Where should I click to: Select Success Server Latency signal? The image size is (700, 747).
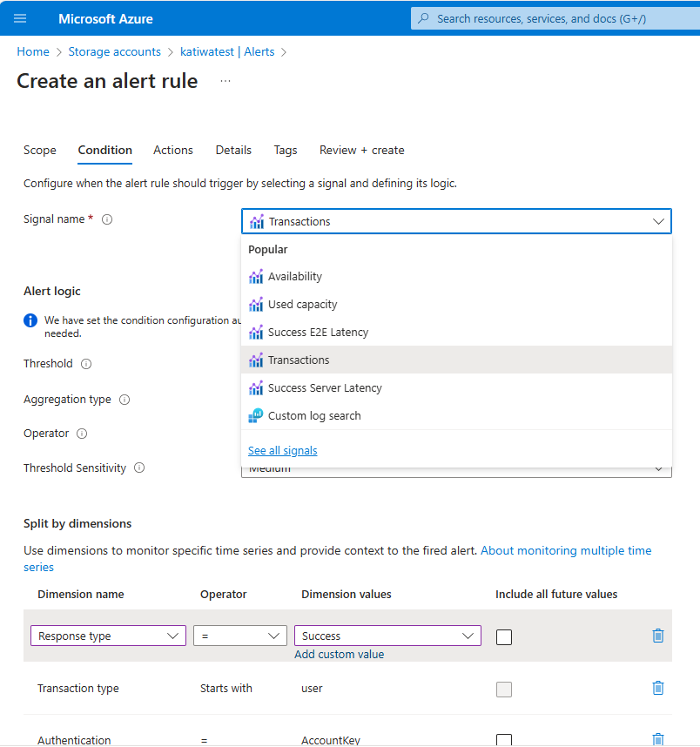click(456, 387)
